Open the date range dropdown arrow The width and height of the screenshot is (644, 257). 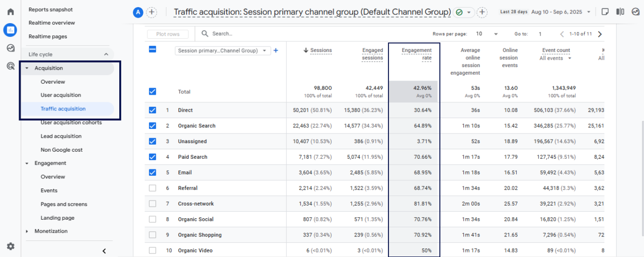(x=589, y=12)
